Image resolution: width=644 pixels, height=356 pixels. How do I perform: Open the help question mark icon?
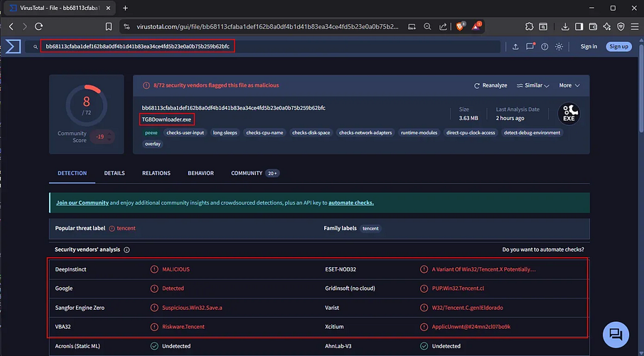pyautogui.click(x=544, y=47)
